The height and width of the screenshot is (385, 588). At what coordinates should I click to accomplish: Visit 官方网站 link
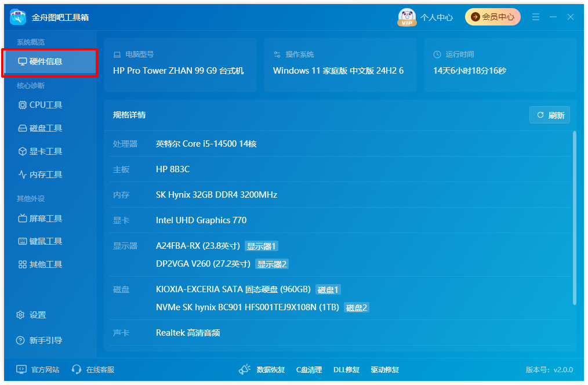pos(38,369)
